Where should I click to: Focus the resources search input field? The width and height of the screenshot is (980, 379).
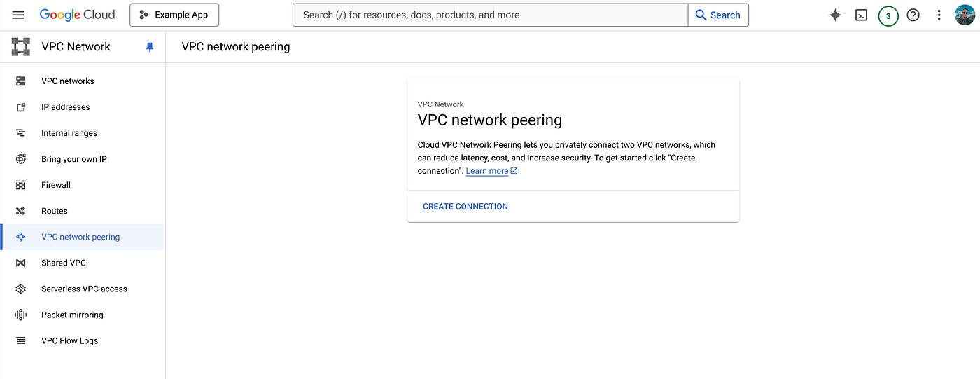pyautogui.click(x=491, y=15)
